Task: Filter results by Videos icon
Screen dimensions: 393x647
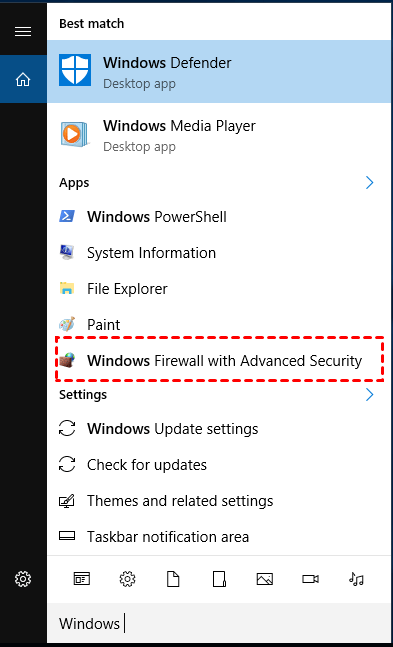Action: pyautogui.click(x=310, y=579)
